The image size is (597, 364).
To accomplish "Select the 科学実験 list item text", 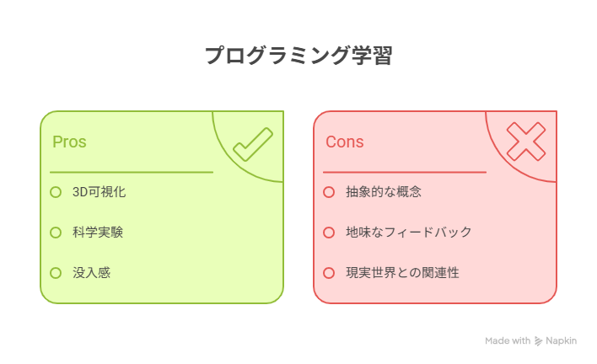I will click(98, 233).
